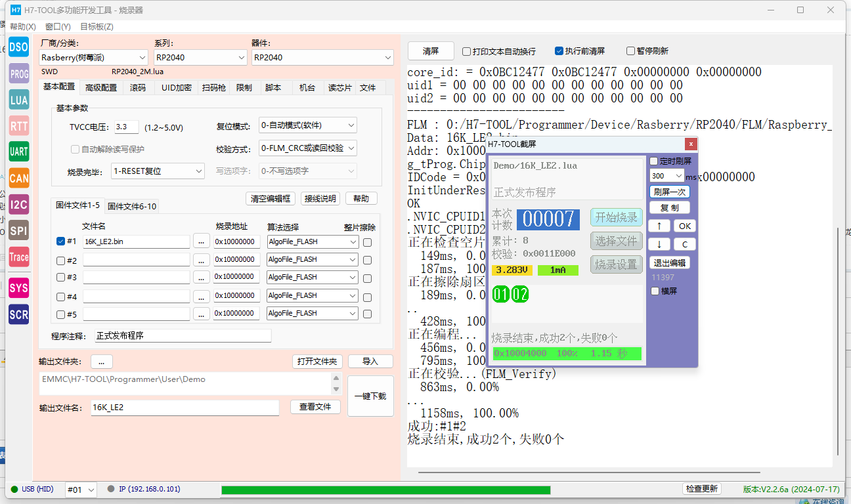
Task: Open the SYS system settings tool
Action: click(19, 288)
